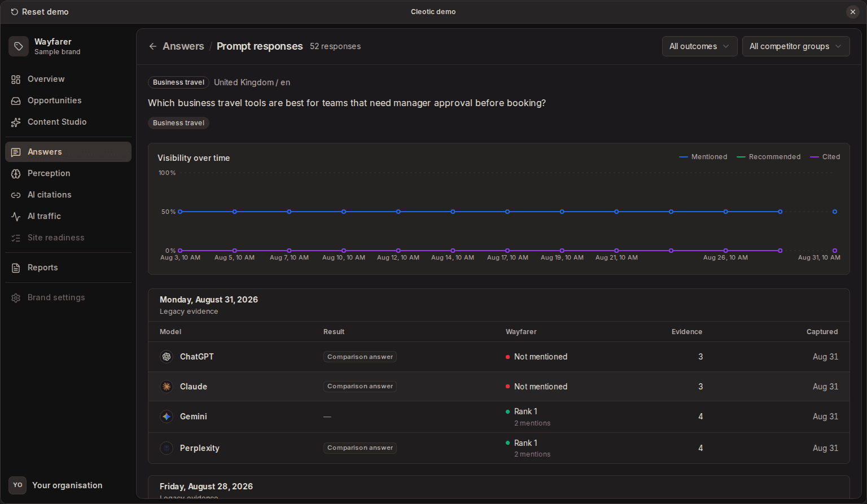Click the Perception brain icon
This screenshot has height=504, width=867.
[16, 174]
